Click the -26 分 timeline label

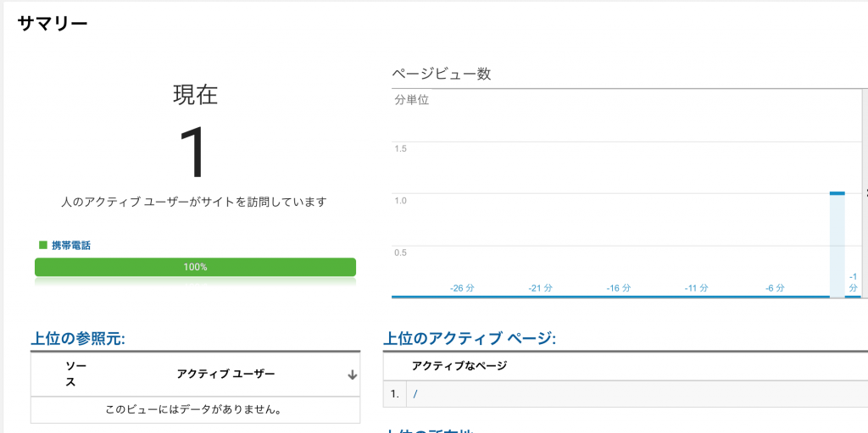[462, 288]
